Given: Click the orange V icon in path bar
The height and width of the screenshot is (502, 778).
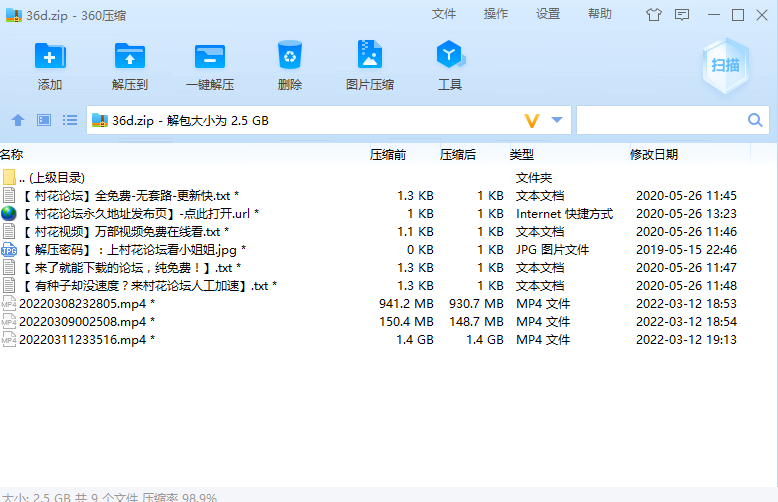Looking at the screenshot, I should pos(532,121).
